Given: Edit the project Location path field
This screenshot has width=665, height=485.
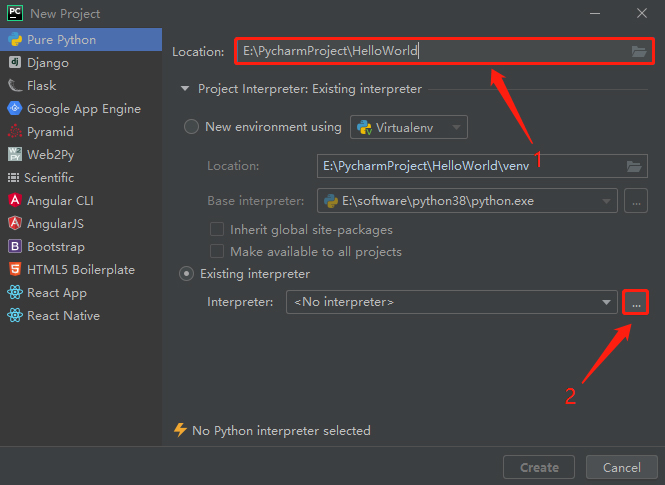Looking at the screenshot, I should click(444, 51).
